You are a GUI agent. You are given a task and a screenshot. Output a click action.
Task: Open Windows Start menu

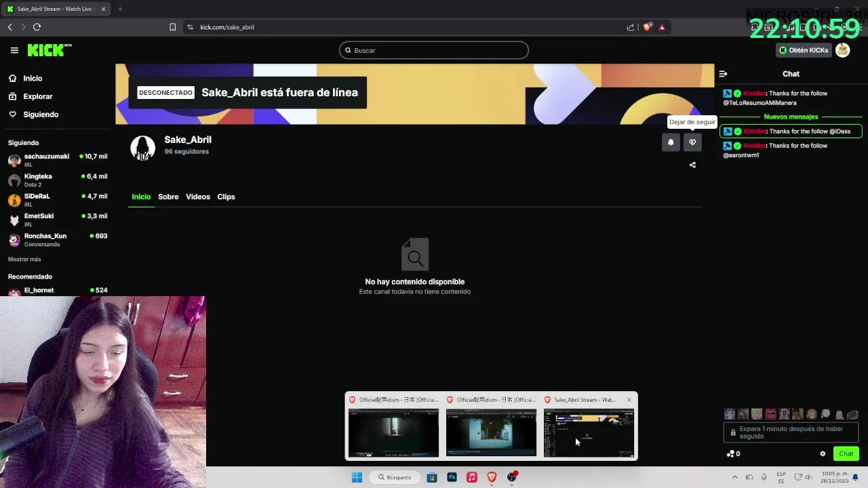(357, 477)
